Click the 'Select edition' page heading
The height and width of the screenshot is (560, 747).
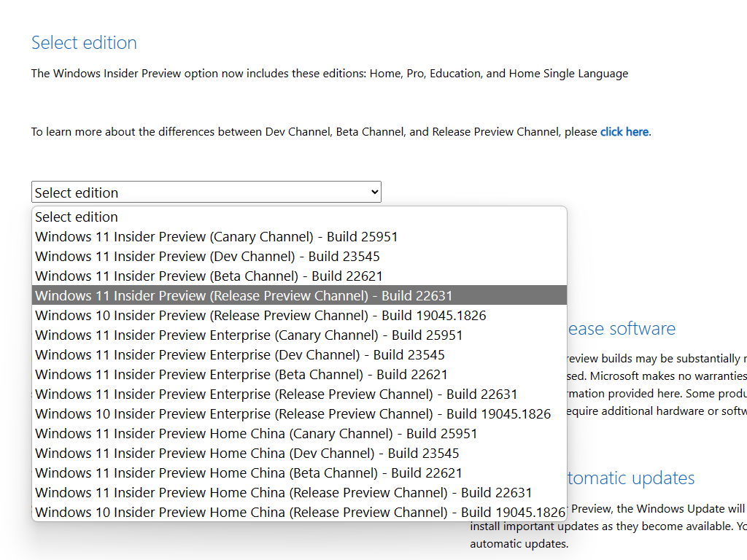84,42
